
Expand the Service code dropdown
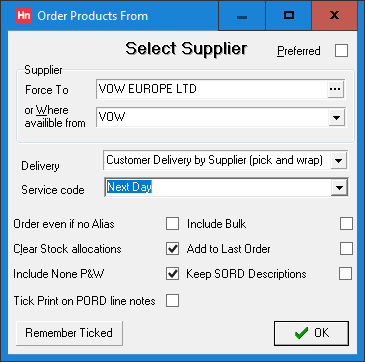click(339, 188)
